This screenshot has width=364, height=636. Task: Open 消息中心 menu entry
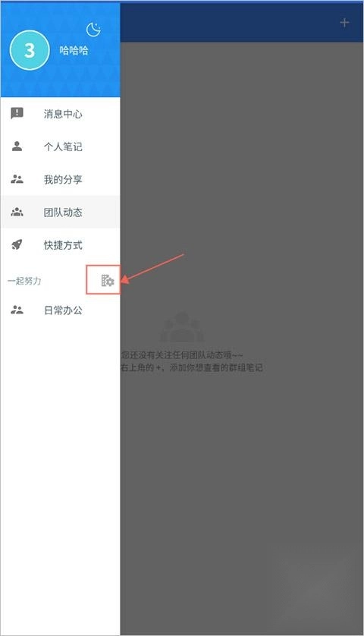60,114
